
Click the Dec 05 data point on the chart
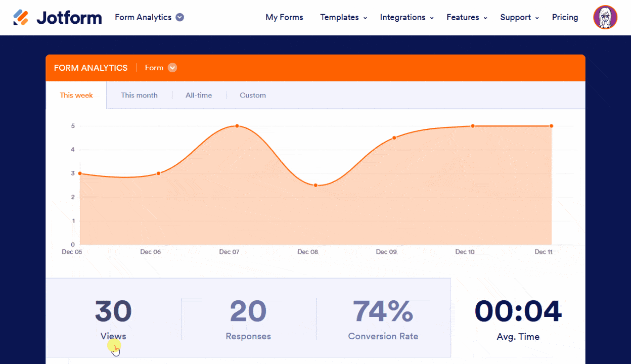tap(80, 173)
